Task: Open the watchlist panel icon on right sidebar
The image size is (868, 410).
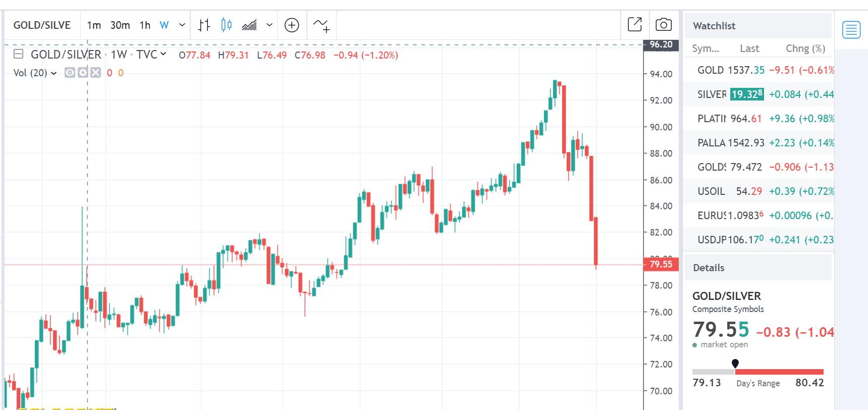Action: click(851, 30)
